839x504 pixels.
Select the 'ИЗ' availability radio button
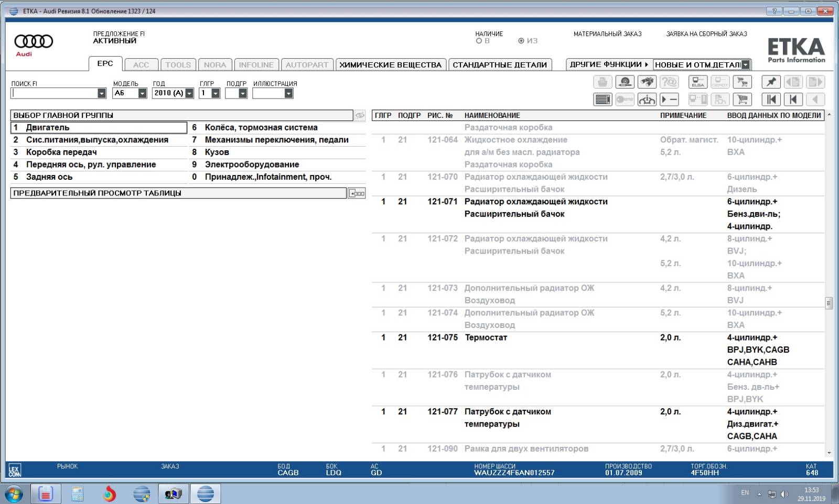click(521, 41)
